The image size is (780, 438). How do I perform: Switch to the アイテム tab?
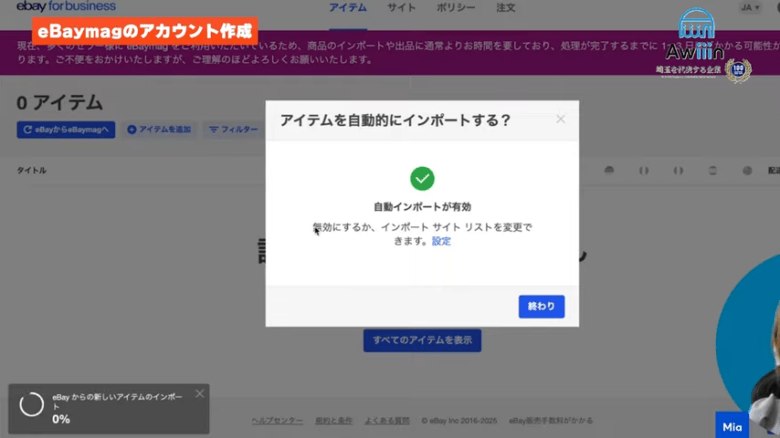348,8
